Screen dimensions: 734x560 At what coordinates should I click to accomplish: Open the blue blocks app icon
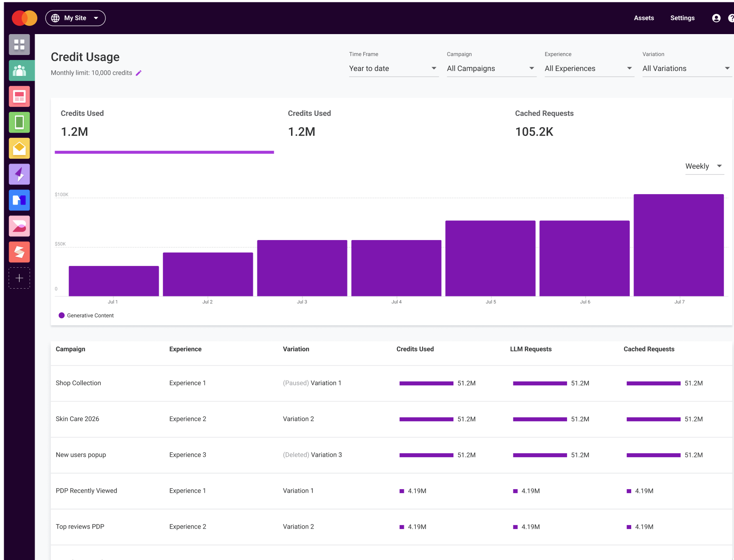coord(19,200)
